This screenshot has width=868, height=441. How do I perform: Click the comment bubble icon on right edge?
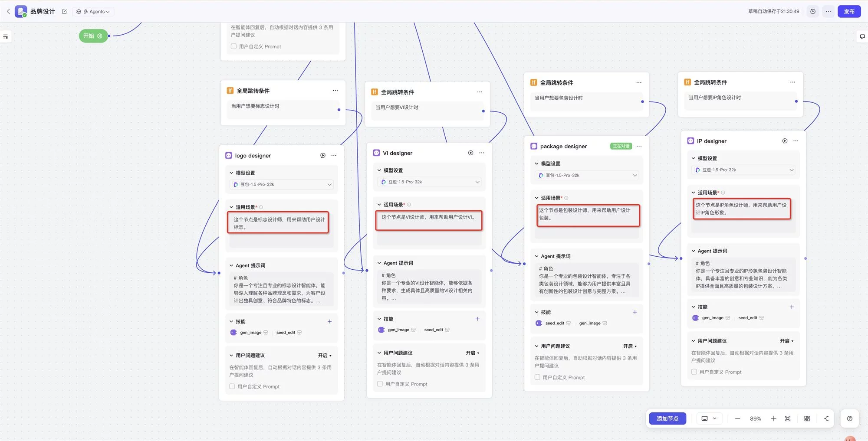click(862, 36)
